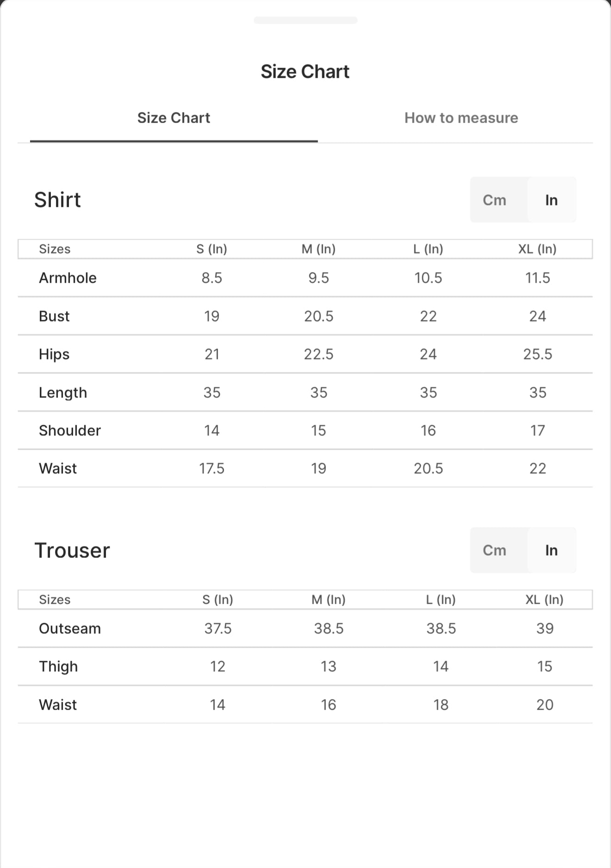
Task: Tap the drag handle at top of sheet
Action: pos(305,20)
